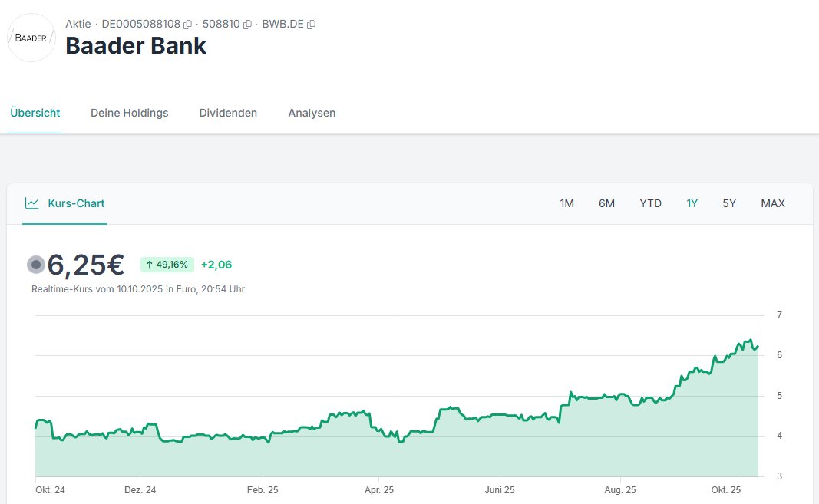Click ticker text BWB.DE
Image resolution: width=819 pixels, height=504 pixels.
point(282,24)
